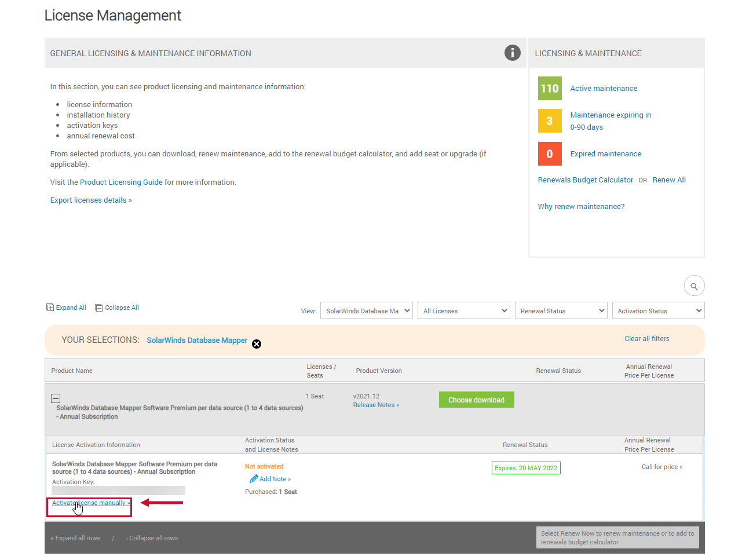753x560 pixels.
Task: Click Collapse All text link
Action: point(122,308)
